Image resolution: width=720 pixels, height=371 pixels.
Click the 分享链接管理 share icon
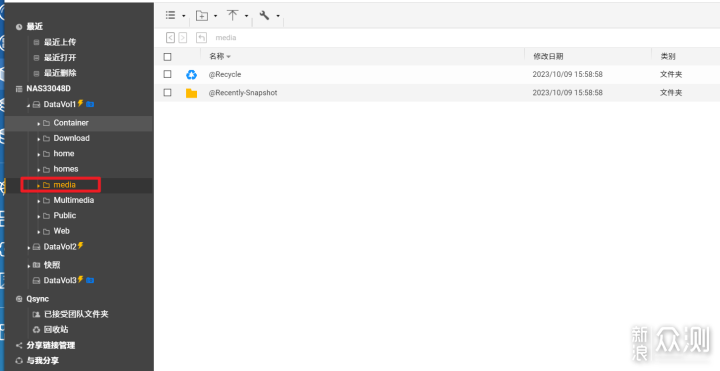coord(19,345)
